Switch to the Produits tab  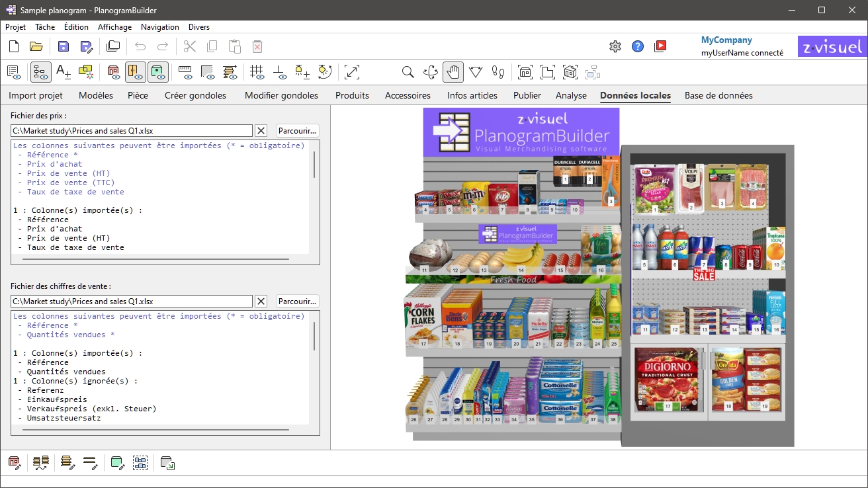coord(352,95)
